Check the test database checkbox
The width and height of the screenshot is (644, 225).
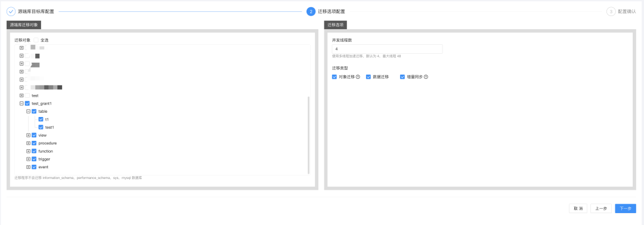(x=27, y=95)
